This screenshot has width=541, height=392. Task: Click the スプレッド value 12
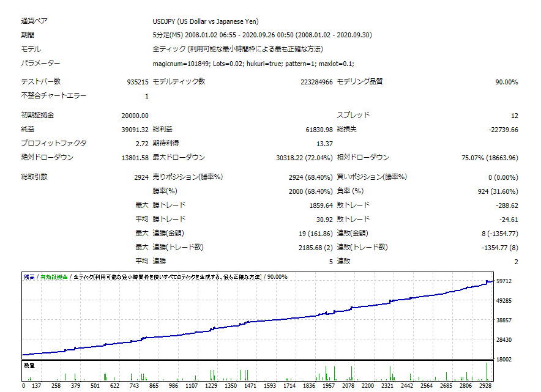(x=514, y=116)
